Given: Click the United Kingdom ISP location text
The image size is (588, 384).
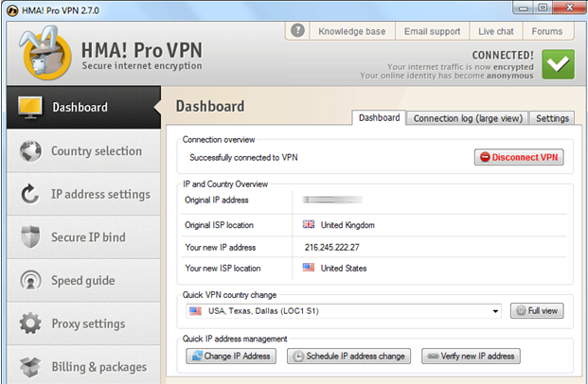Looking at the screenshot, I should [347, 225].
